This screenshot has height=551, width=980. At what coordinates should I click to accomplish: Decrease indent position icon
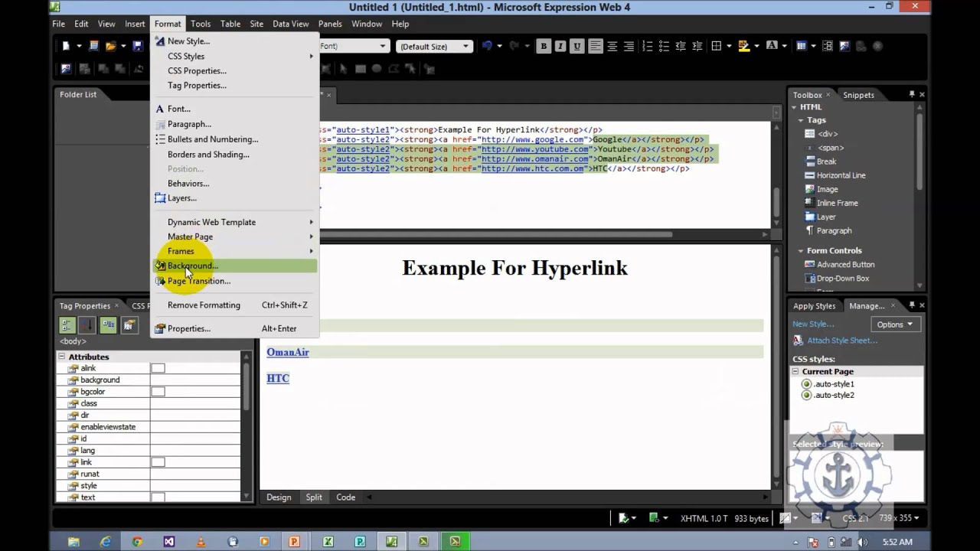click(x=681, y=46)
